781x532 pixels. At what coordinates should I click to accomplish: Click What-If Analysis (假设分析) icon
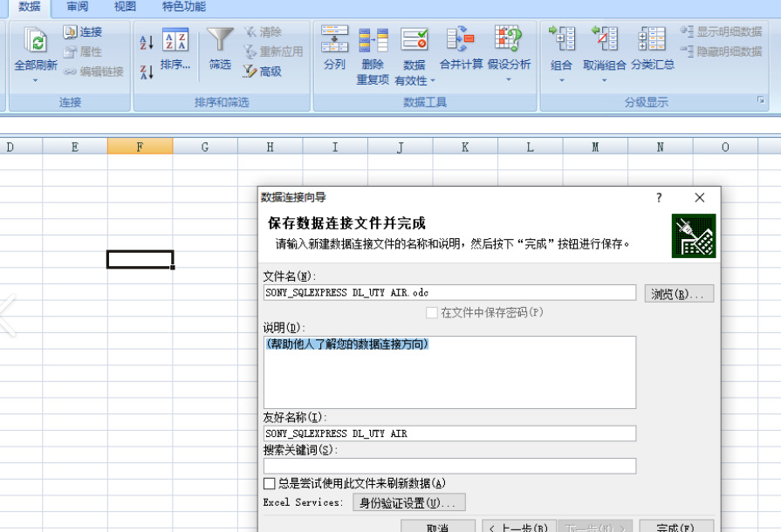pyautogui.click(x=509, y=40)
